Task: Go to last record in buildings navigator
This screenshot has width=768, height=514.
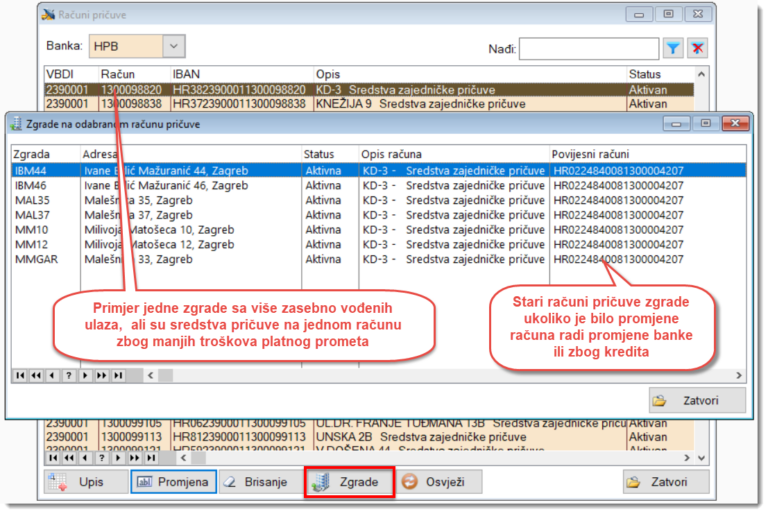Action: click(119, 375)
